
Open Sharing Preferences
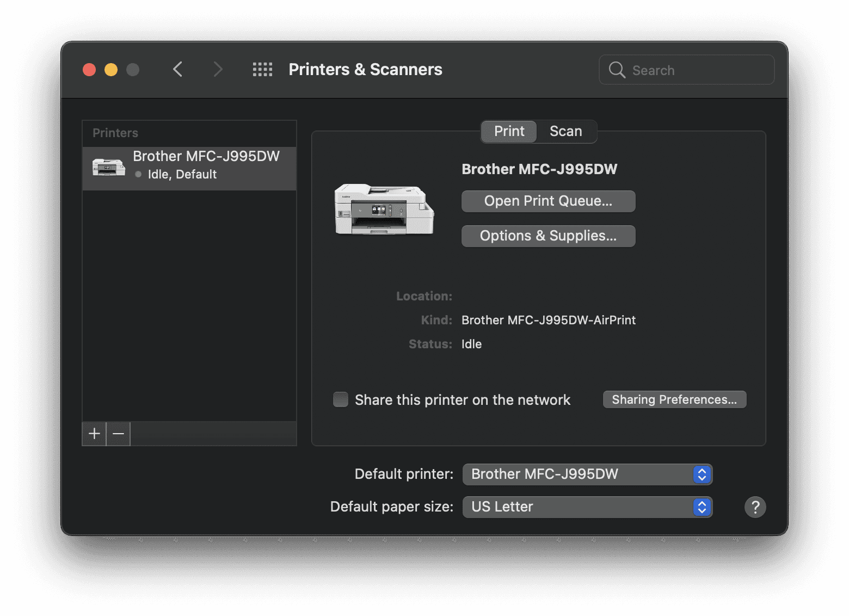click(674, 400)
